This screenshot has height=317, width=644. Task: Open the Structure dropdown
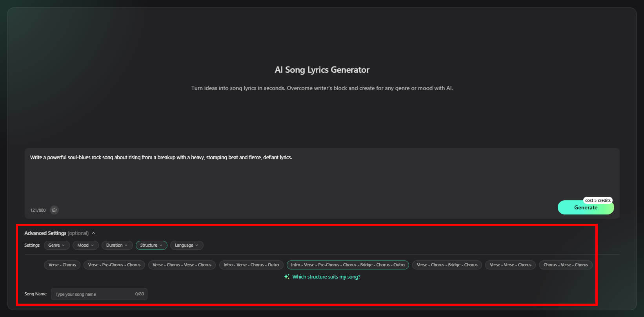151,245
